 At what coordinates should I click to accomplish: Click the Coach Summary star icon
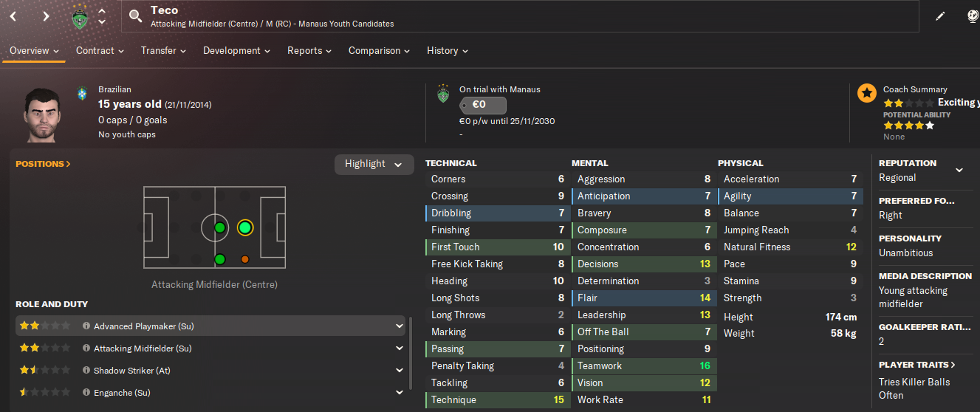pos(866,93)
